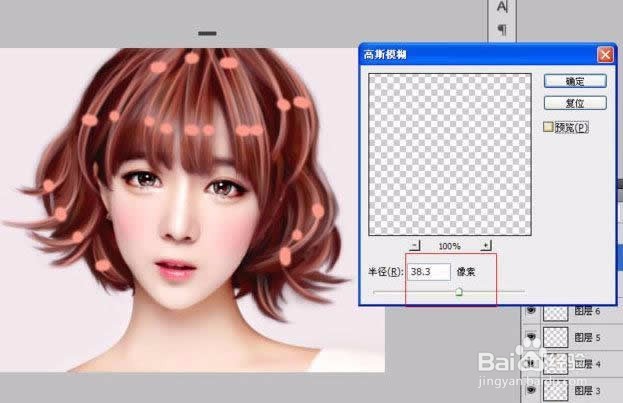
Task: Click the radius slider handle
Action: [459, 292]
